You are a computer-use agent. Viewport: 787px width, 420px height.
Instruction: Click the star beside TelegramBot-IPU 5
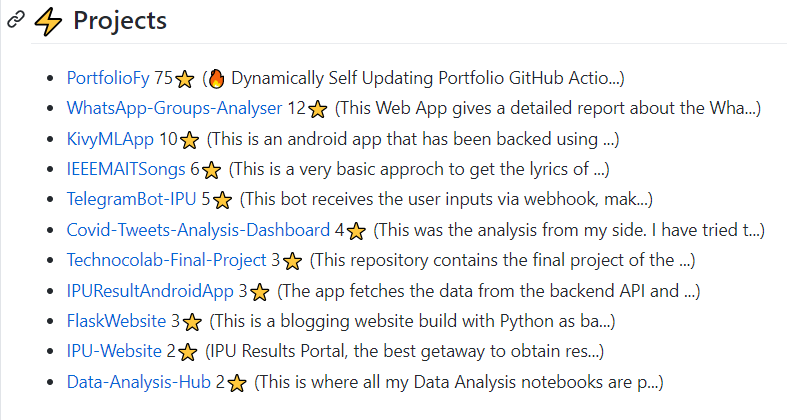pyautogui.click(x=222, y=200)
